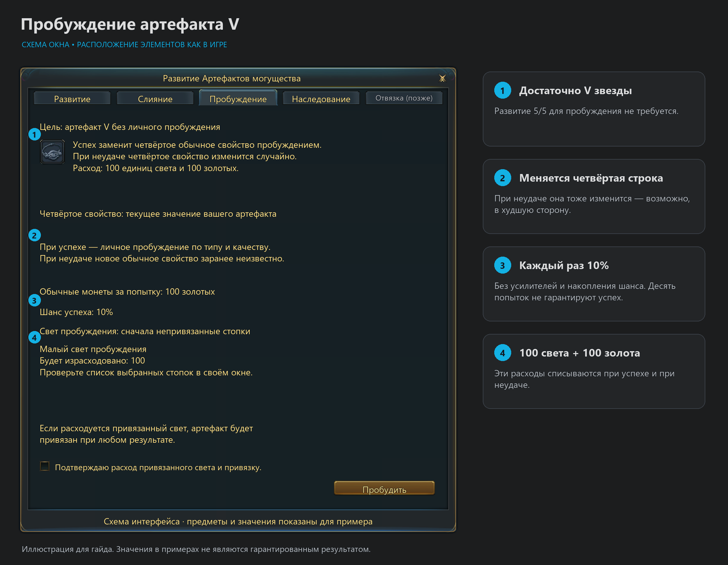This screenshot has height=565, width=728.
Task: Select the Пробуждение tab
Action: pos(238,98)
